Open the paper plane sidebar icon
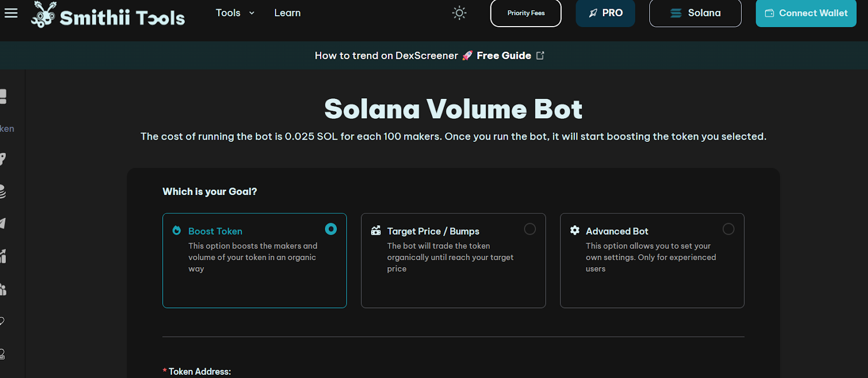Screen dimensions: 868x378 (2, 223)
